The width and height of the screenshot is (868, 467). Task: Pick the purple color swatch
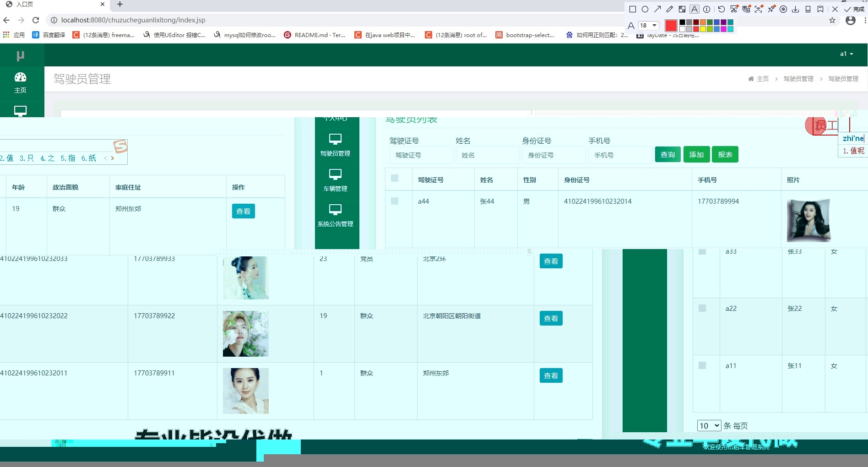[x=723, y=22]
